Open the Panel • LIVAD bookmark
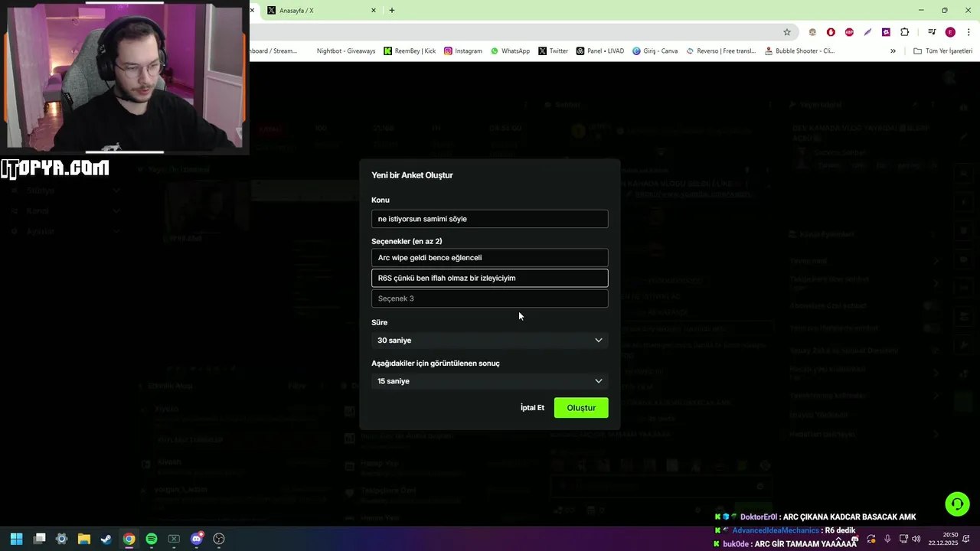 tap(599, 51)
